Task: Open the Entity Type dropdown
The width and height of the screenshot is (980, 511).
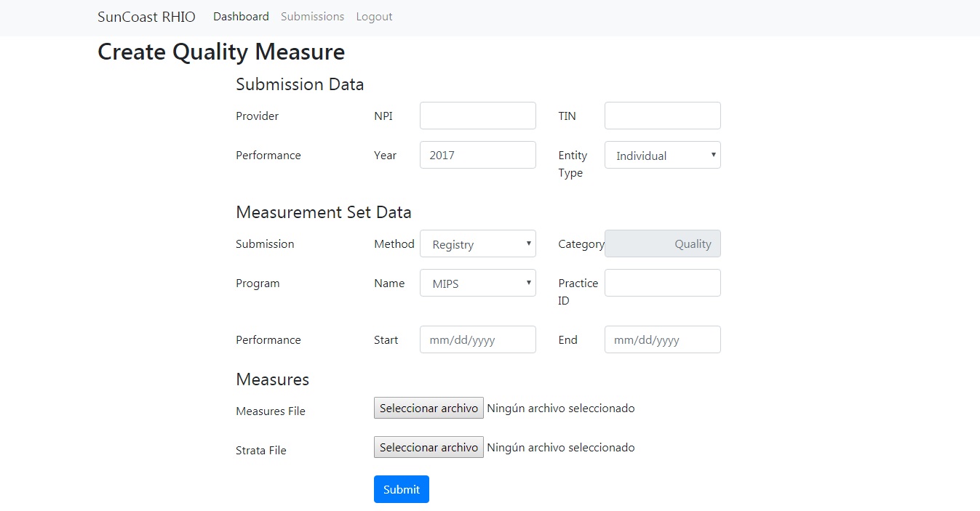Action: pyautogui.click(x=663, y=155)
